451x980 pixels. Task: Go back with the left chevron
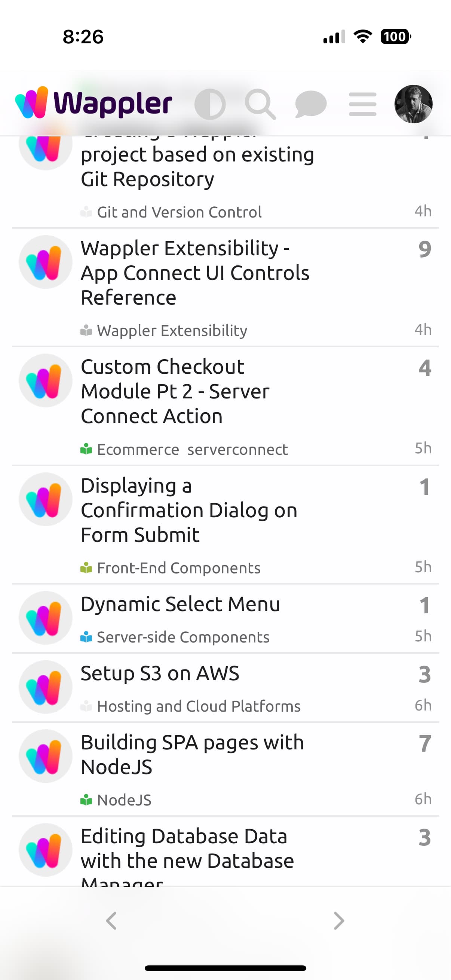(x=111, y=921)
